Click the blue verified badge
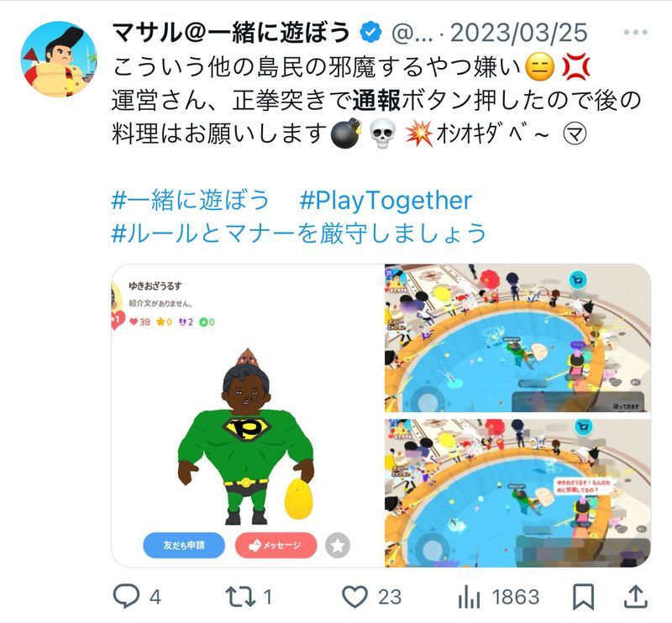 point(370,32)
